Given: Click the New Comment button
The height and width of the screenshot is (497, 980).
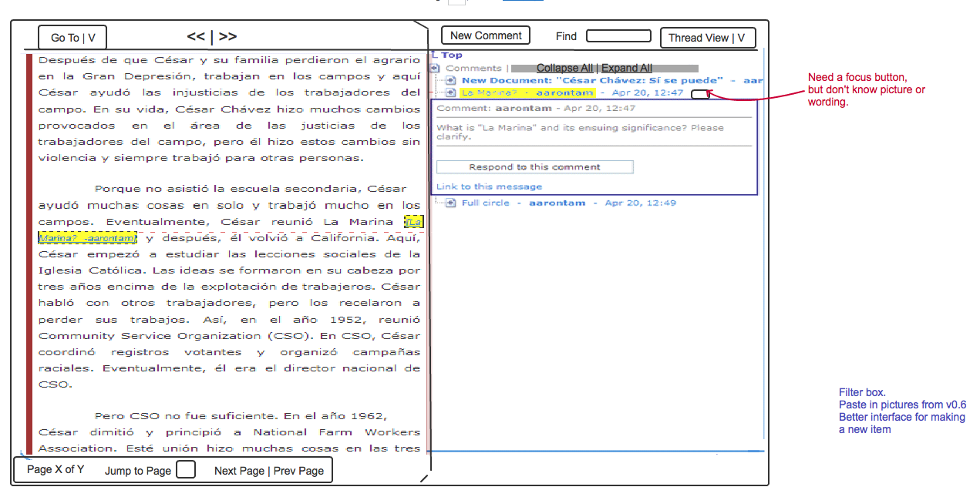Looking at the screenshot, I should click(x=485, y=35).
